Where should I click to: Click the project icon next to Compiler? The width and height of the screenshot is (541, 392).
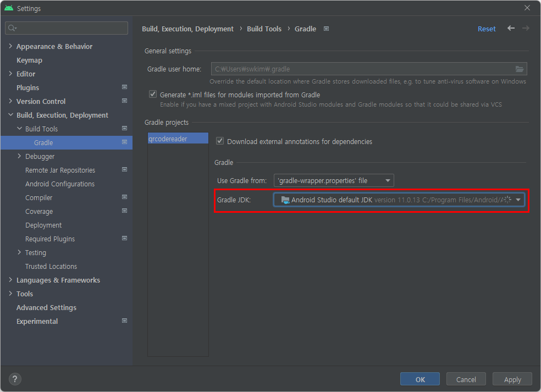125,197
